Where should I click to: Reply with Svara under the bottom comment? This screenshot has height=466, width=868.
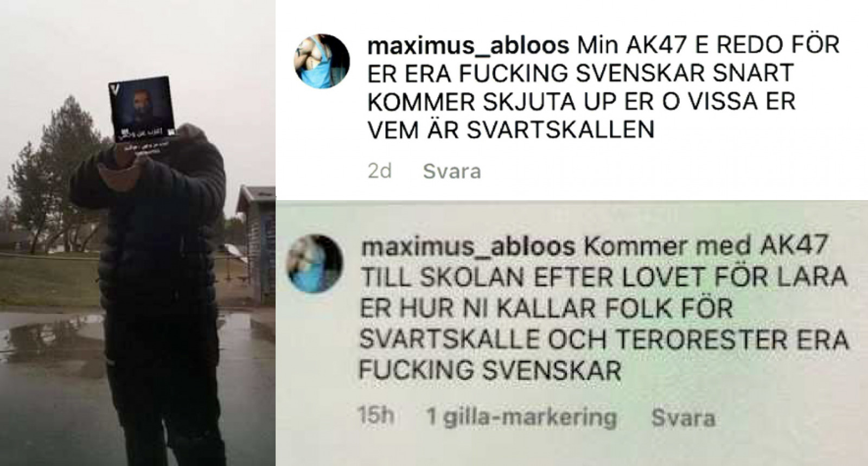(683, 418)
